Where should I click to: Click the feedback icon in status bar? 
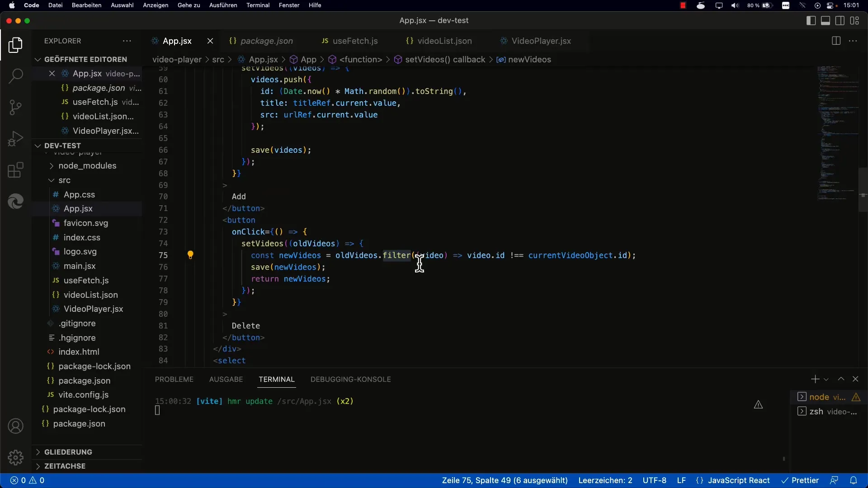[834, 480]
